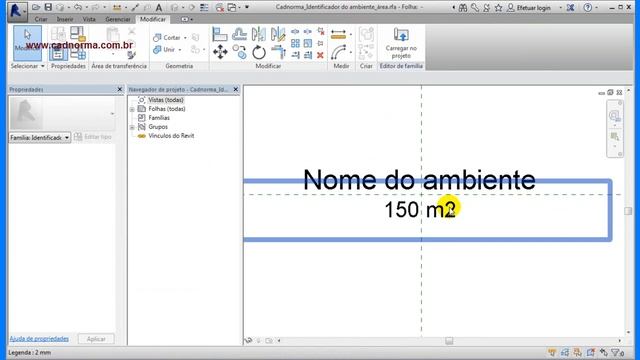Save the family with the floppy disk icon
This screenshot has width=640, height=360.
(x=48, y=7)
